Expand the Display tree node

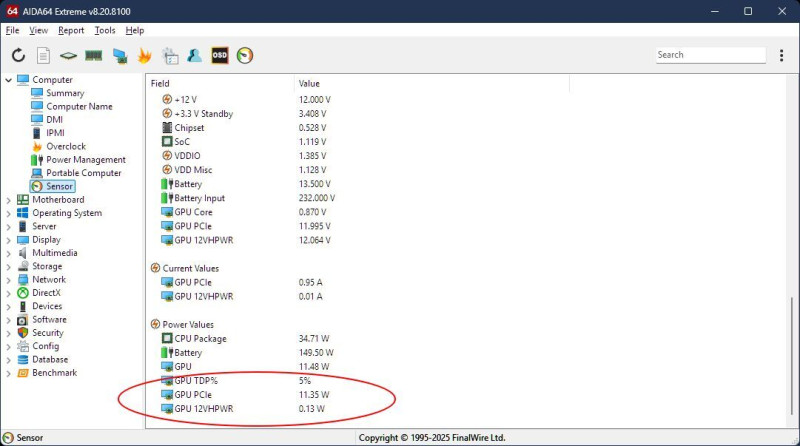click(8, 240)
